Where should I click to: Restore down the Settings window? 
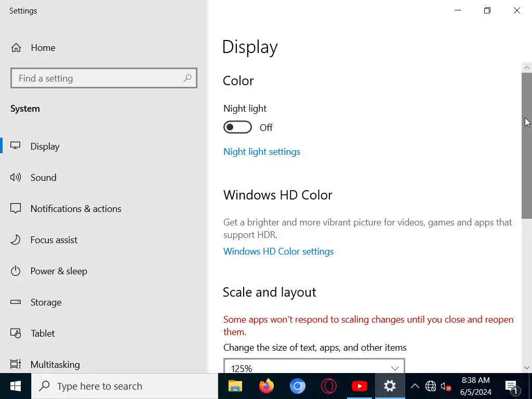tap(487, 10)
